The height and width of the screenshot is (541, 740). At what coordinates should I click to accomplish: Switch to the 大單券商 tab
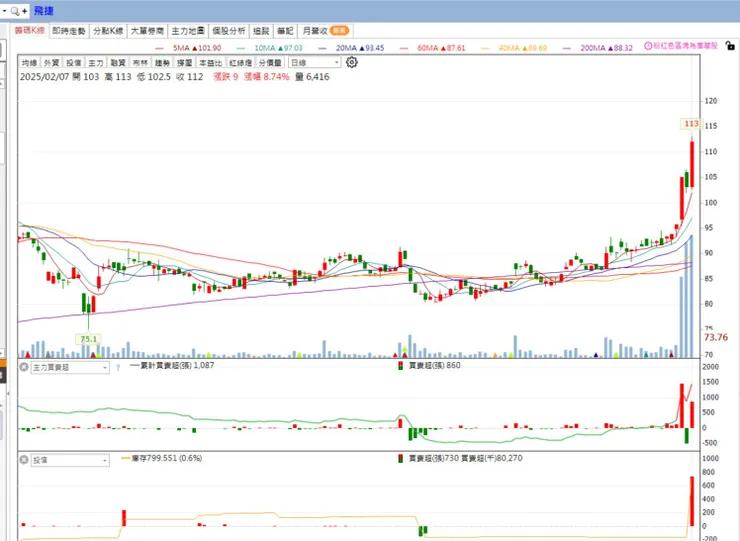(147, 31)
